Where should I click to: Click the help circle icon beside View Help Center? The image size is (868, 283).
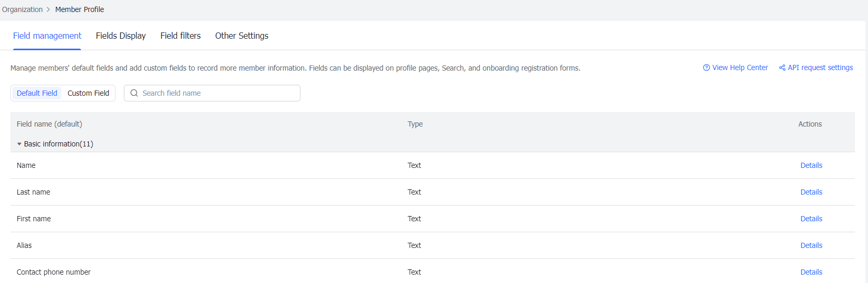point(707,67)
